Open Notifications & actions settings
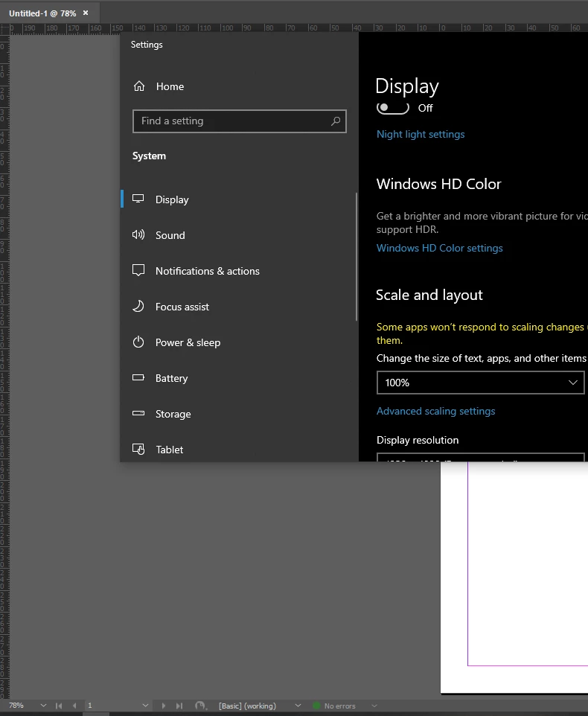The height and width of the screenshot is (716, 588). 238,271
